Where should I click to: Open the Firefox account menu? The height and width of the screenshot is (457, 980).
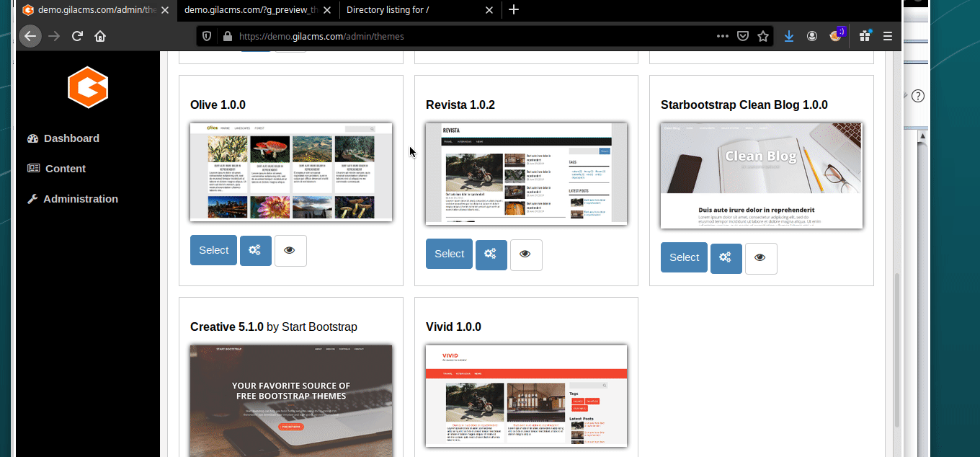[812, 35]
